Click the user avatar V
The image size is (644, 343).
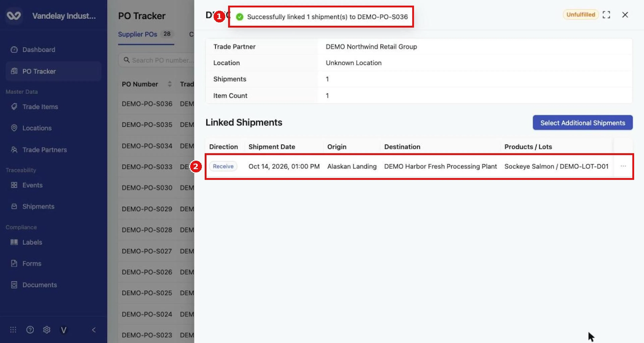64,330
